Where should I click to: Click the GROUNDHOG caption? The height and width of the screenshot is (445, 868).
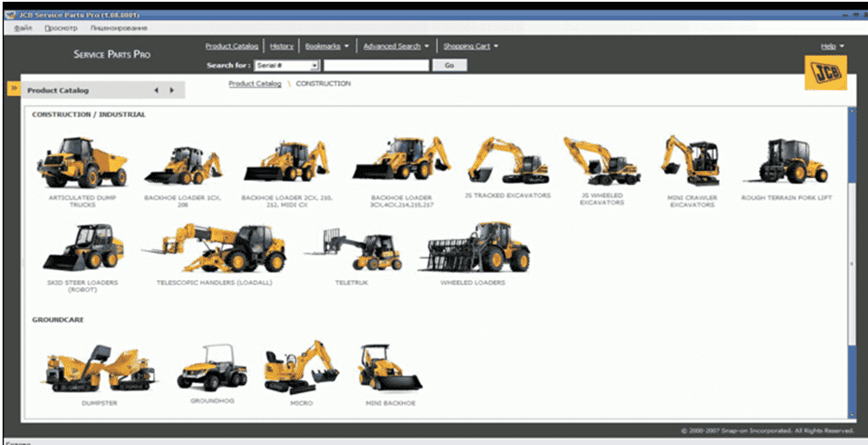[212, 400]
